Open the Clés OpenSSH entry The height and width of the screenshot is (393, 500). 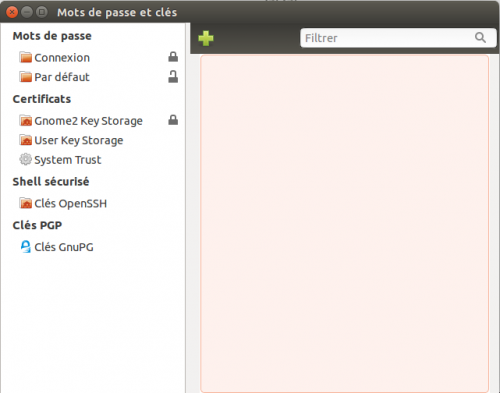click(x=71, y=203)
